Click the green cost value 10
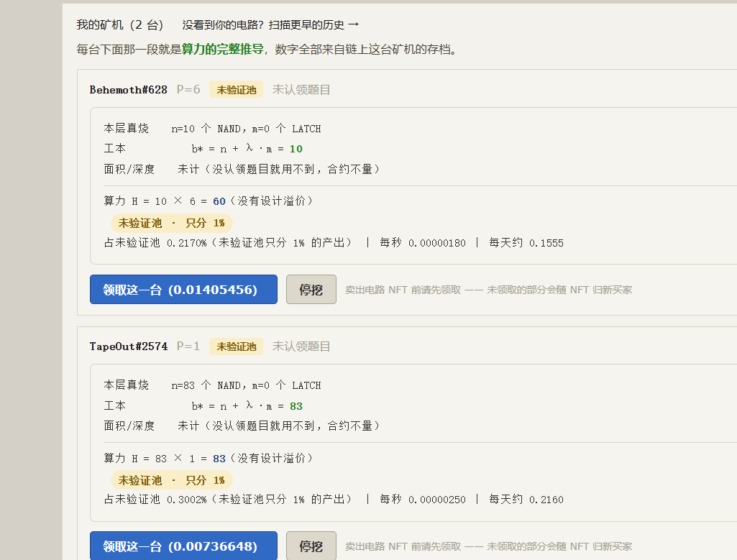The height and width of the screenshot is (560, 737). [296, 149]
